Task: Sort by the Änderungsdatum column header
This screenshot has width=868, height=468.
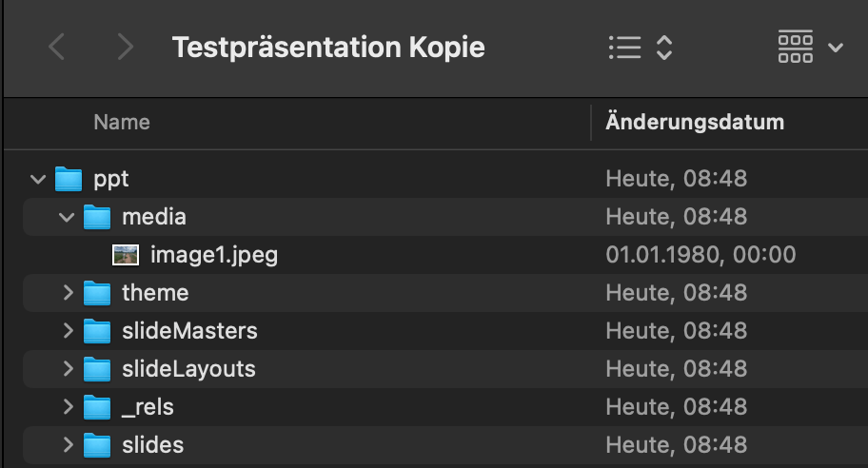Action: [695, 122]
